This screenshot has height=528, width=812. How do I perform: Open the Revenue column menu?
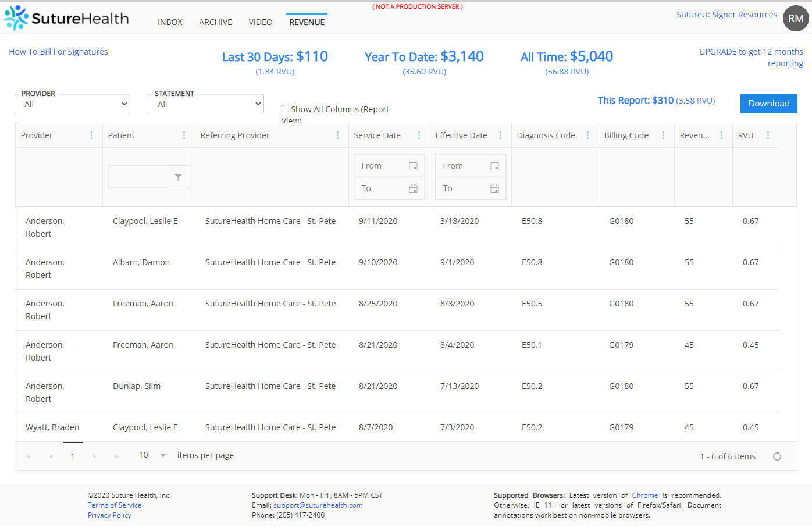tap(721, 135)
